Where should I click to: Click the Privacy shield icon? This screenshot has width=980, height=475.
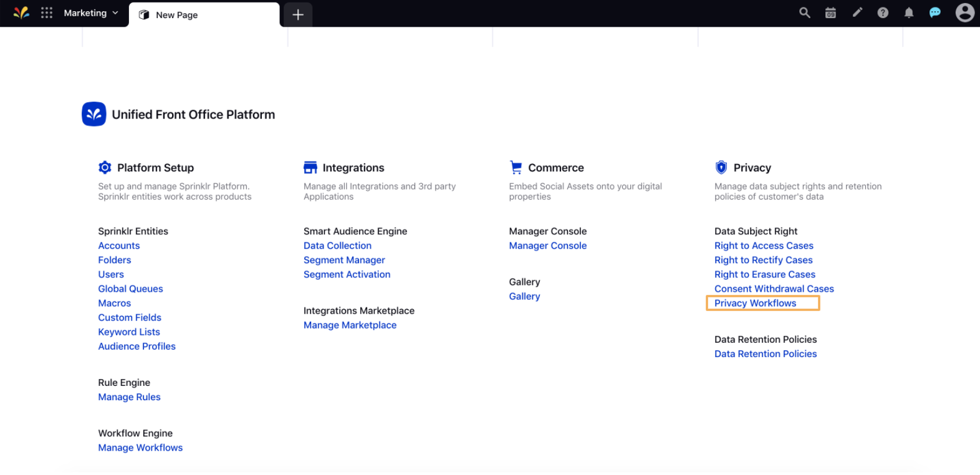[721, 167]
